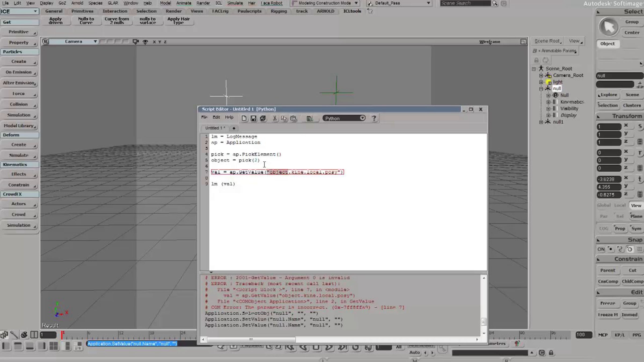The image size is (644, 362).
Task: Open the ICE toolbar dropdown
Action: click(19, 11)
